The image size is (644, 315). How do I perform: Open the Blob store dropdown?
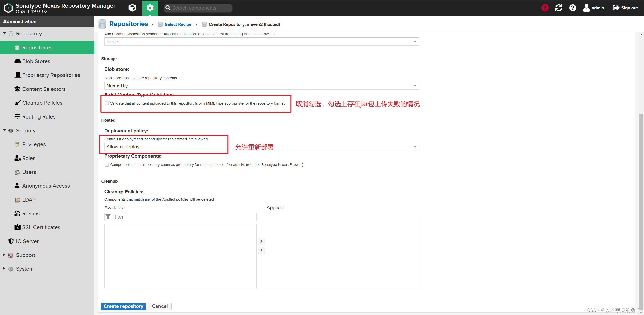tap(415, 86)
